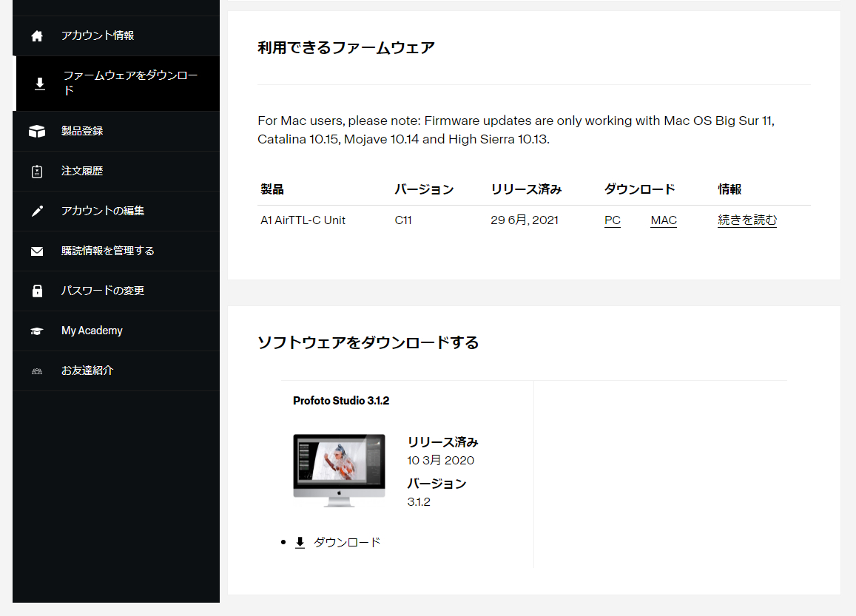Click the ダウンロード column header

tap(639, 189)
